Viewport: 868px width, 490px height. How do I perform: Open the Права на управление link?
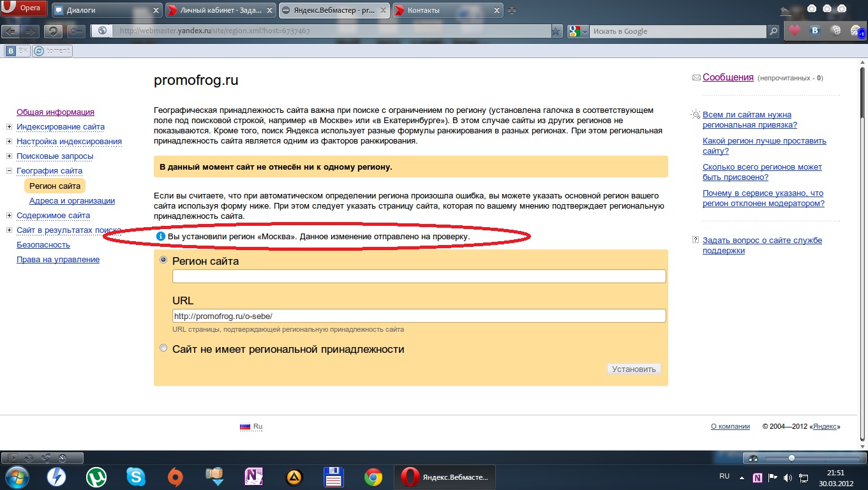point(58,260)
